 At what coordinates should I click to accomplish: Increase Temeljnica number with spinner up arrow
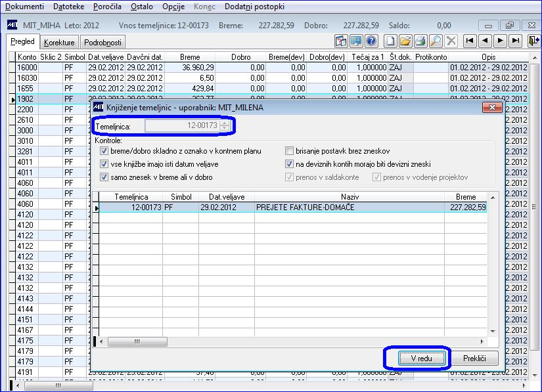(224, 123)
